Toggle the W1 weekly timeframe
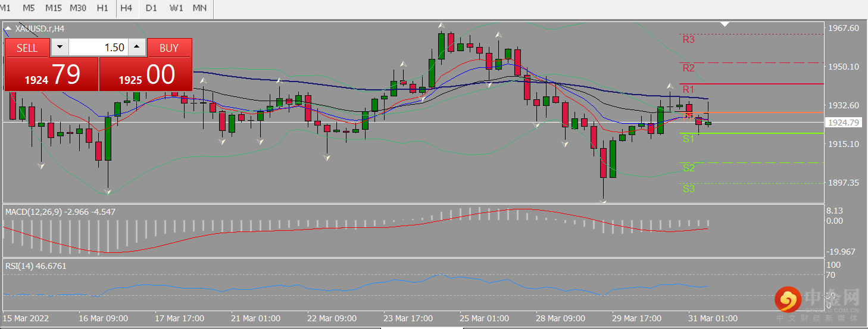868x329 pixels. pos(176,8)
